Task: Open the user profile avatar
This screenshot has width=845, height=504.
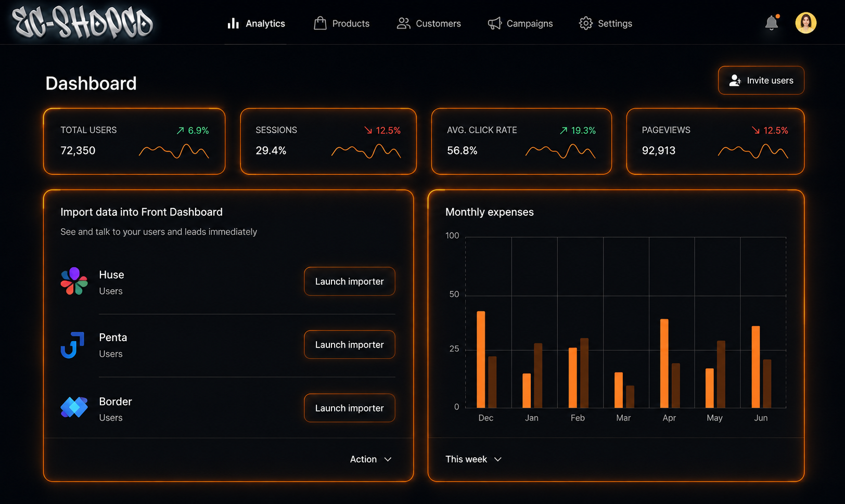Action: click(805, 23)
